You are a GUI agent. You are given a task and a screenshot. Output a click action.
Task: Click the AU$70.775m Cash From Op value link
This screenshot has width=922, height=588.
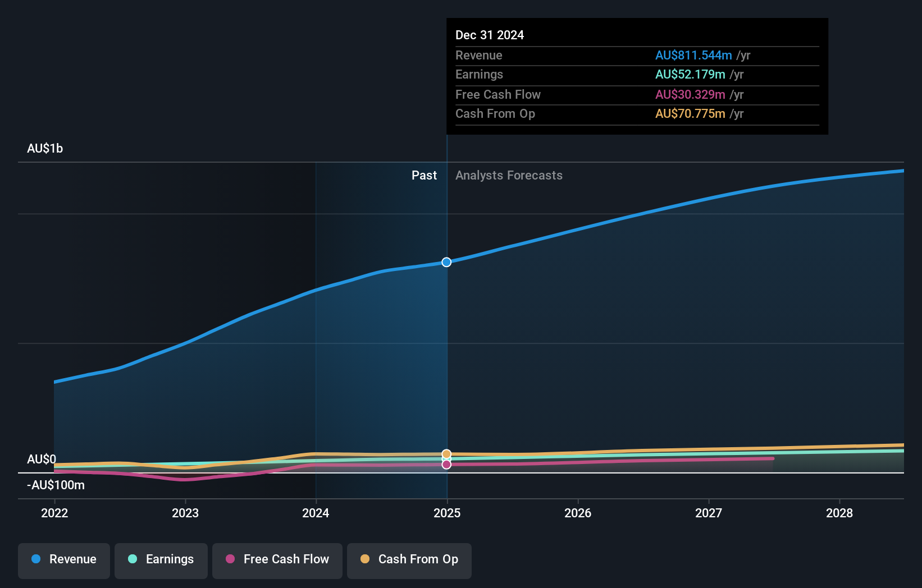click(690, 113)
